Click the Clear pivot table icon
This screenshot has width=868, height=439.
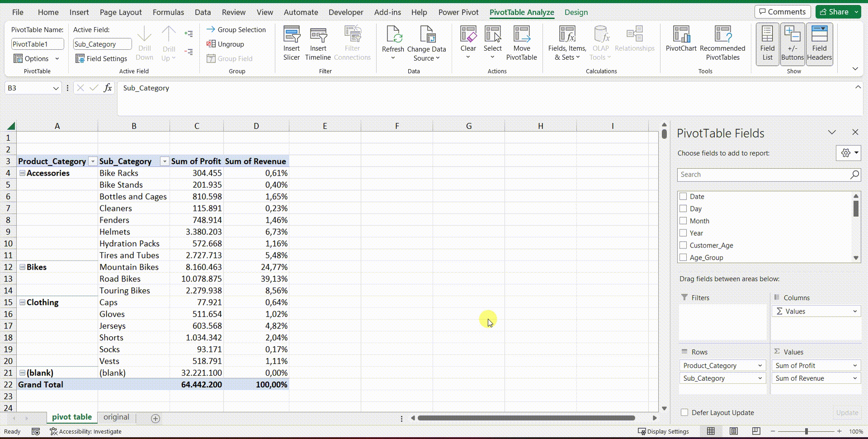[468, 34]
